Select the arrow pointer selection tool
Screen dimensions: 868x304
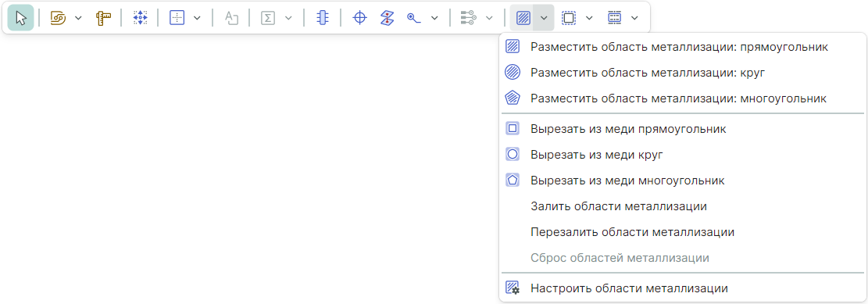21,18
